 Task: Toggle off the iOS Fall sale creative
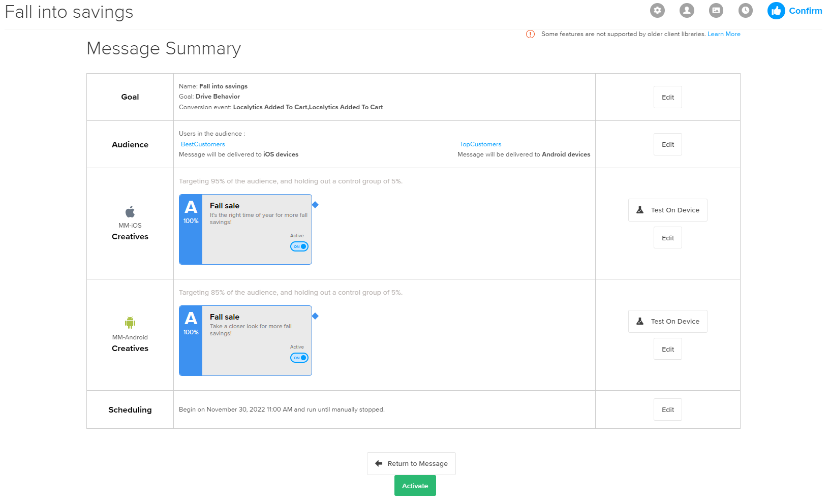tap(299, 246)
